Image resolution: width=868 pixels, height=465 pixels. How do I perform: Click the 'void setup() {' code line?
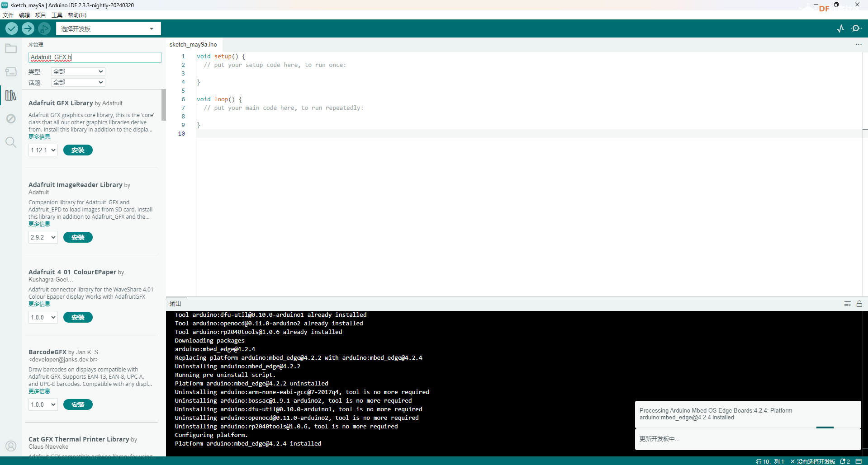(x=221, y=56)
